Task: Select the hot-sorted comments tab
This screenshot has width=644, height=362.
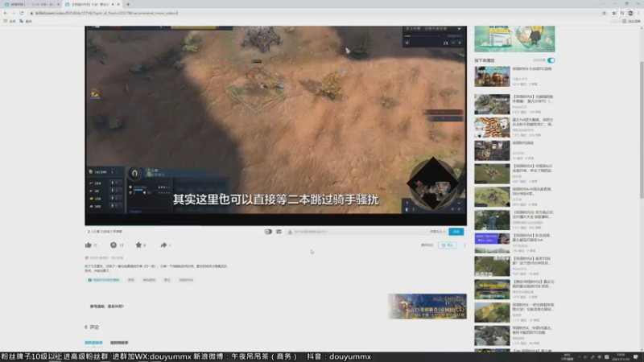Action: [93, 343]
